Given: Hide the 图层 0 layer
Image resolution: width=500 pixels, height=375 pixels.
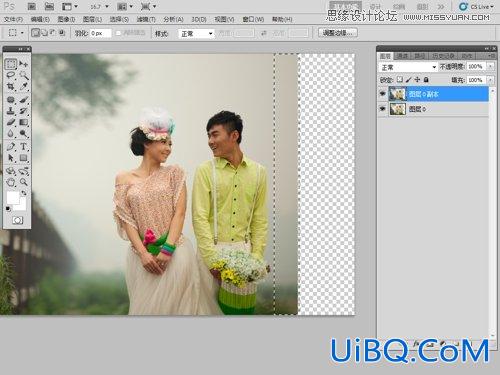Looking at the screenshot, I should pyautogui.click(x=382, y=109).
